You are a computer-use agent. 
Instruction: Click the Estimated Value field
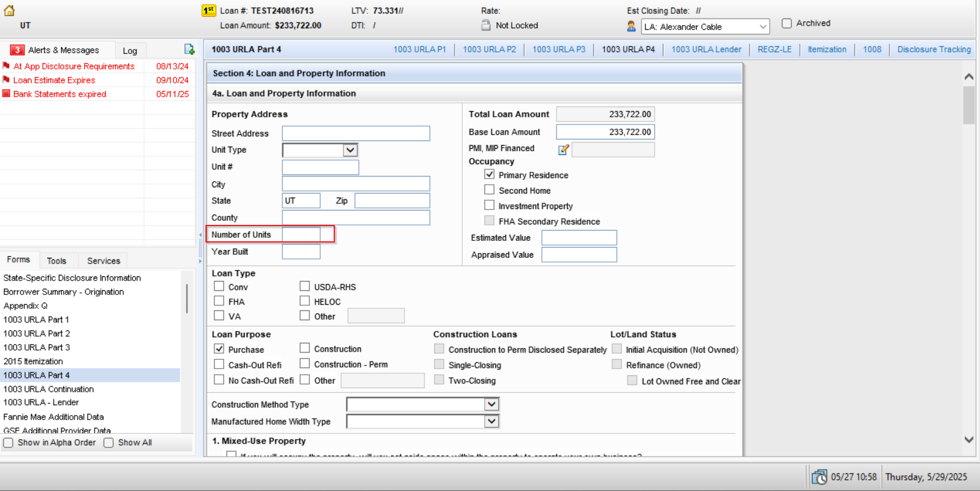click(579, 238)
